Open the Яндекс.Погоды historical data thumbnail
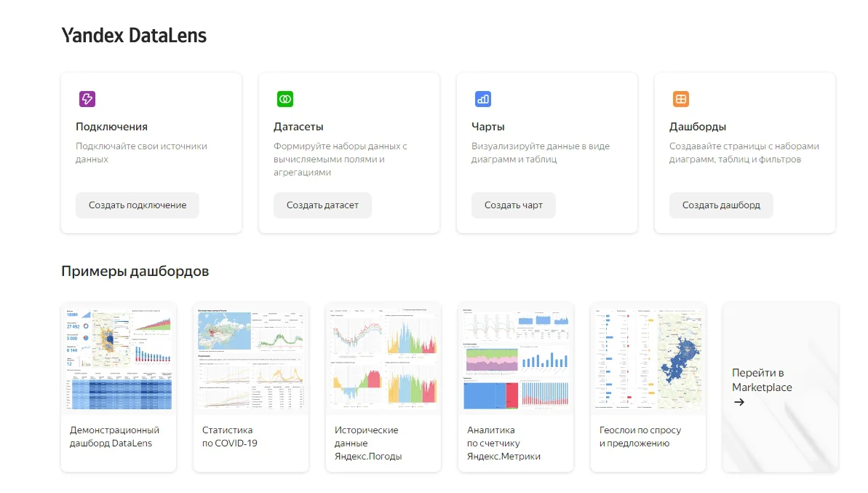Viewport: 868px width, 493px height. (x=383, y=359)
